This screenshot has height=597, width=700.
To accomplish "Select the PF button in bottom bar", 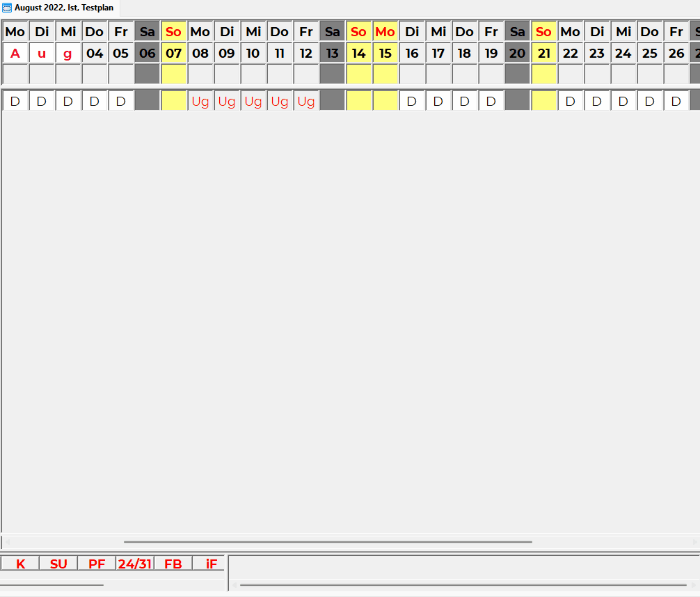I will (x=97, y=564).
